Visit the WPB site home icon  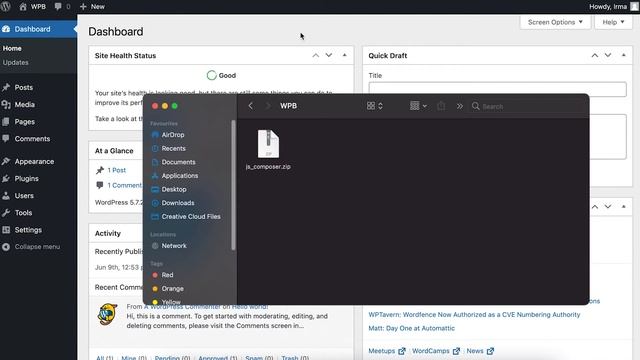pos(32,7)
